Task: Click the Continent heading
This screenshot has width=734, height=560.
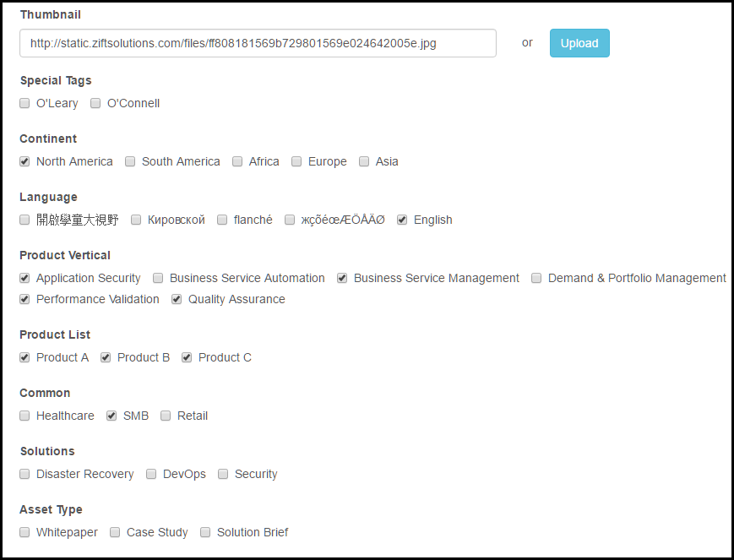Action: [x=48, y=139]
